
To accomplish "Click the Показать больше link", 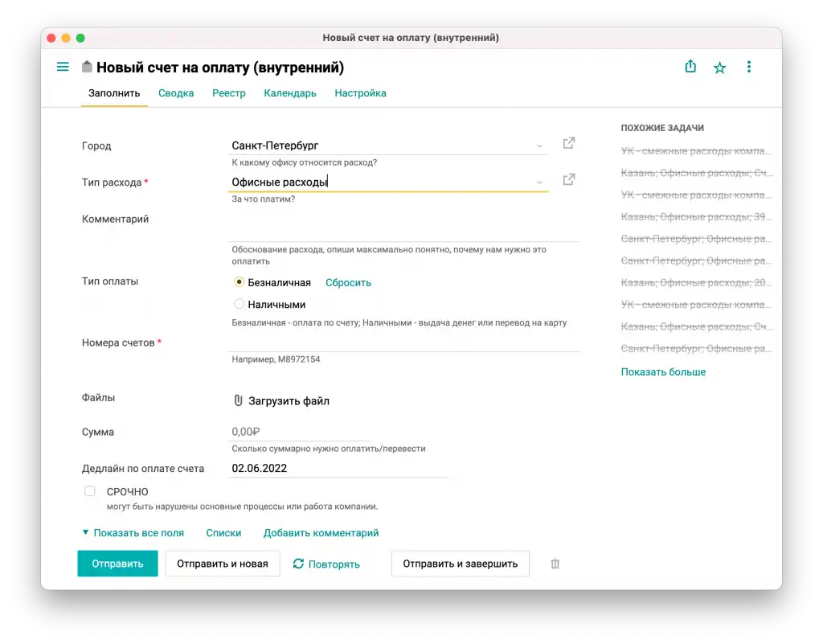I will (663, 371).
